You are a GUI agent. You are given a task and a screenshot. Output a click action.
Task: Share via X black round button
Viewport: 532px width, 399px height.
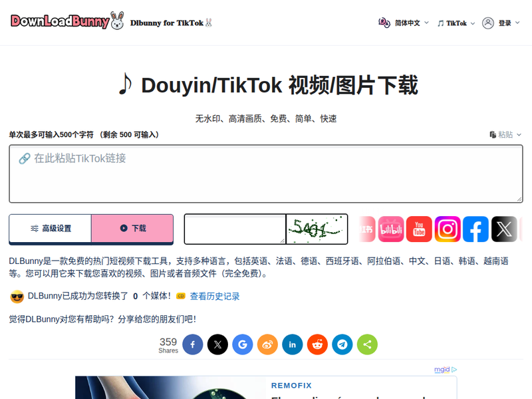[x=217, y=344]
